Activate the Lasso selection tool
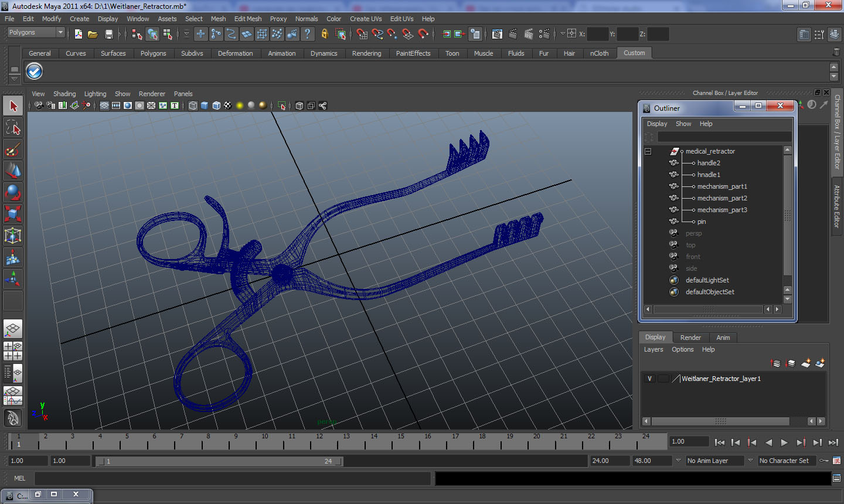 point(13,128)
